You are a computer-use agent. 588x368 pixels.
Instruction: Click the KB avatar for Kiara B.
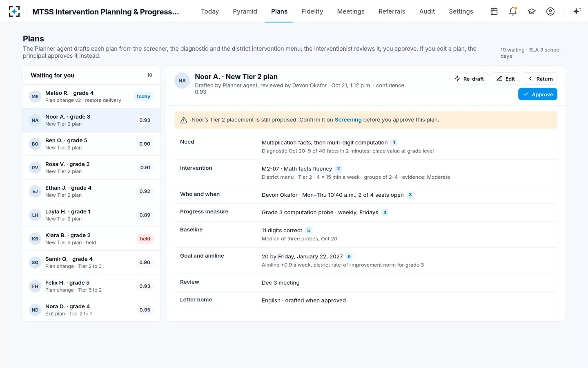click(35, 239)
